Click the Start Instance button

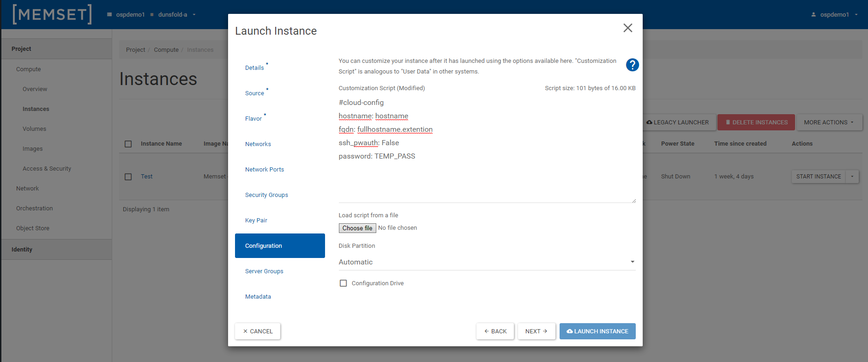click(819, 177)
